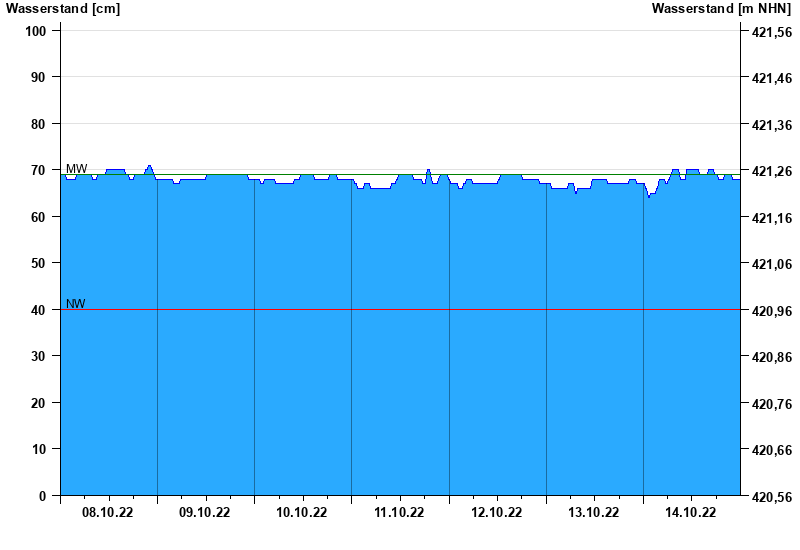Image resolution: width=800 pixels, height=550 pixels.
Task: Click the 421,16 right axis value
Action: pyautogui.click(x=772, y=218)
